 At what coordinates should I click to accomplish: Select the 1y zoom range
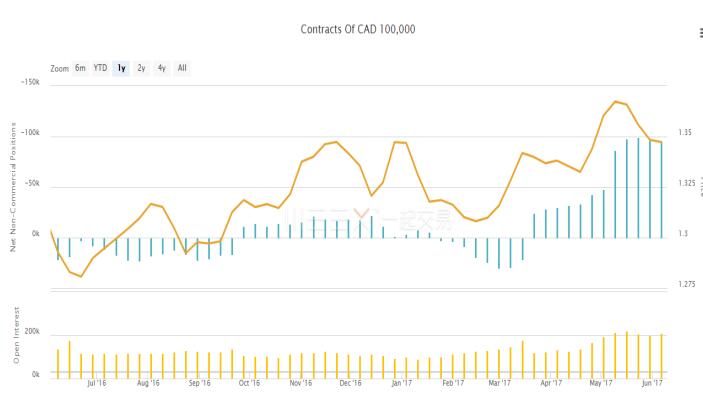[121, 68]
